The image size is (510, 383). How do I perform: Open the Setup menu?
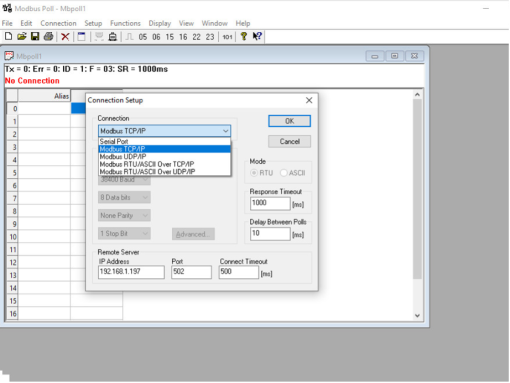(x=93, y=23)
